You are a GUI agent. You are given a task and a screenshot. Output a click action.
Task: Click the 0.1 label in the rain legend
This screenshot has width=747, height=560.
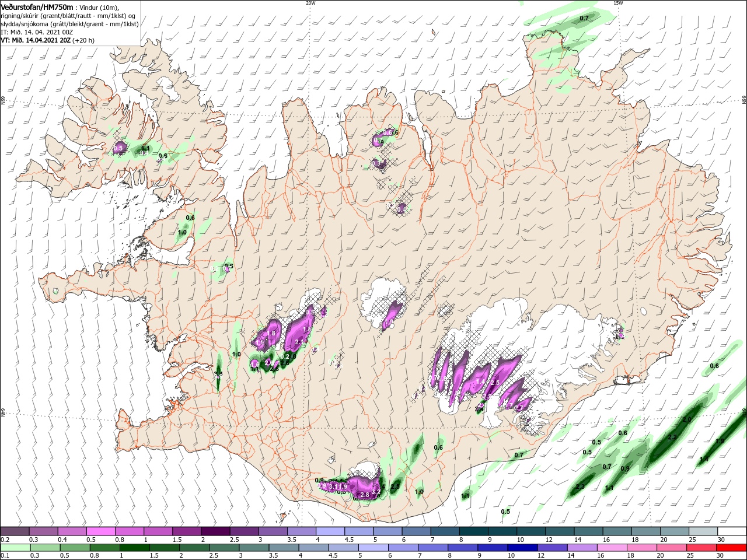[x=5, y=556]
